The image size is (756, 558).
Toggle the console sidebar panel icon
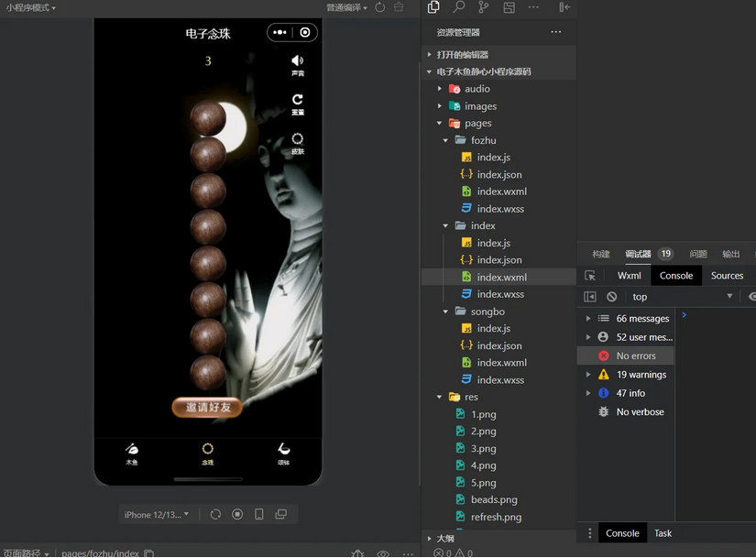tap(590, 297)
